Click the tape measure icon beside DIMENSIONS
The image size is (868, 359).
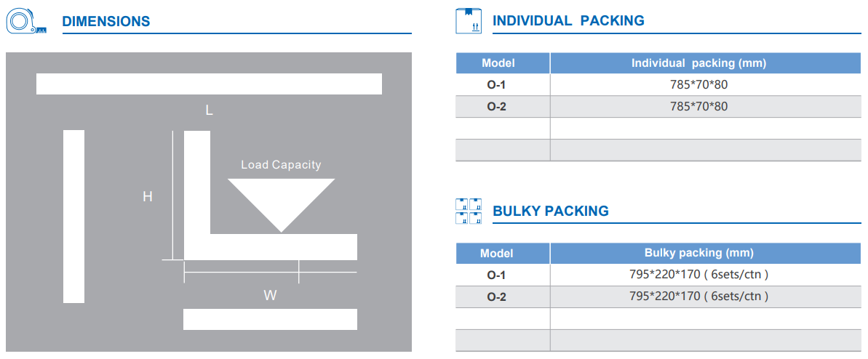(25, 21)
